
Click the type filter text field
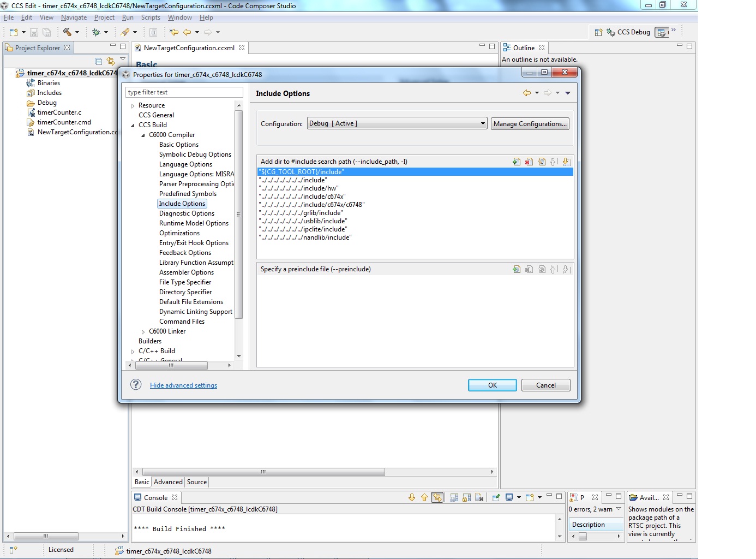pos(184,92)
